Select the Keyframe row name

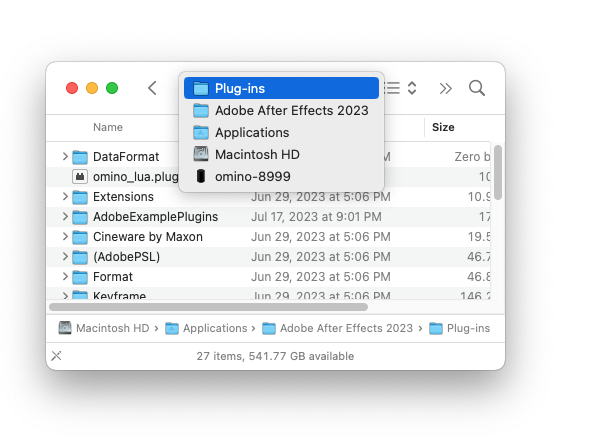[x=119, y=295]
